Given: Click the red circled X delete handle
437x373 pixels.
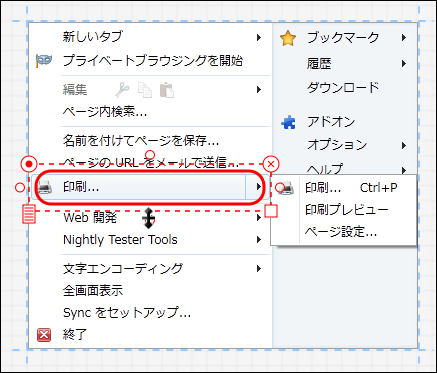Looking at the screenshot, I should click(x=271, y=164).
